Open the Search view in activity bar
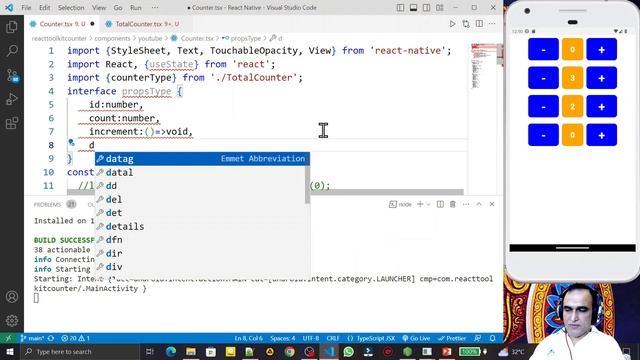This screenshot has height=360, width=640. (x=12, y=51)
